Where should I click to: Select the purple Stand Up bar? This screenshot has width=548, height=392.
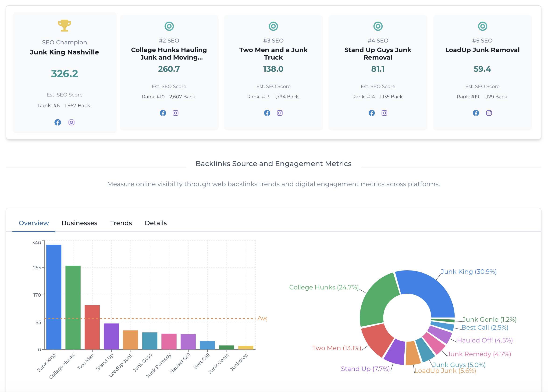[x=111, y=336]
